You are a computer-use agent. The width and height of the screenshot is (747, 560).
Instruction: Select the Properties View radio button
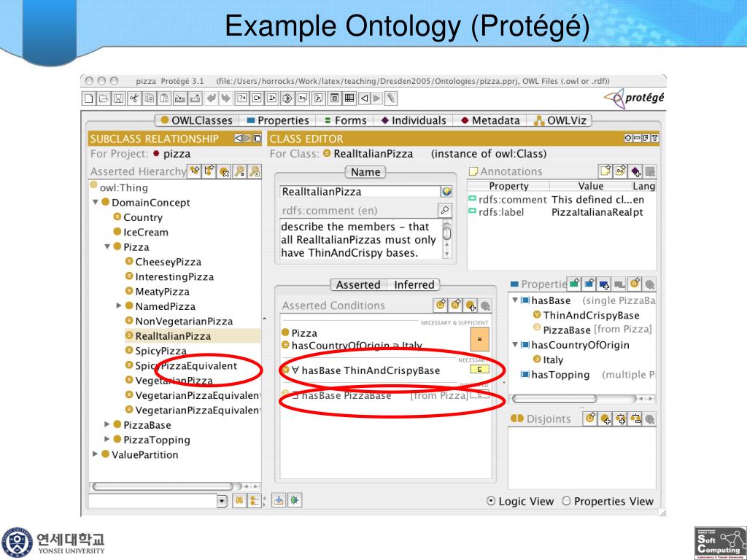(566, 501)
